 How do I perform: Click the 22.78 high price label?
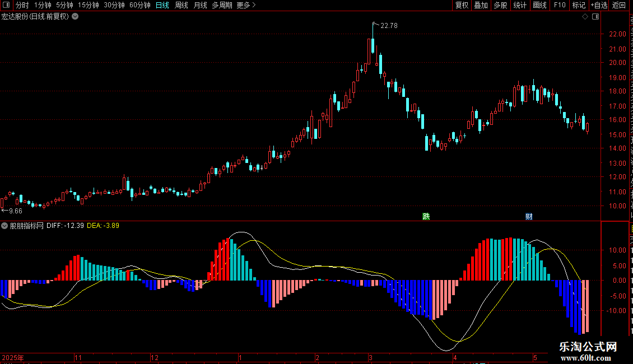[x=389, y=26]
